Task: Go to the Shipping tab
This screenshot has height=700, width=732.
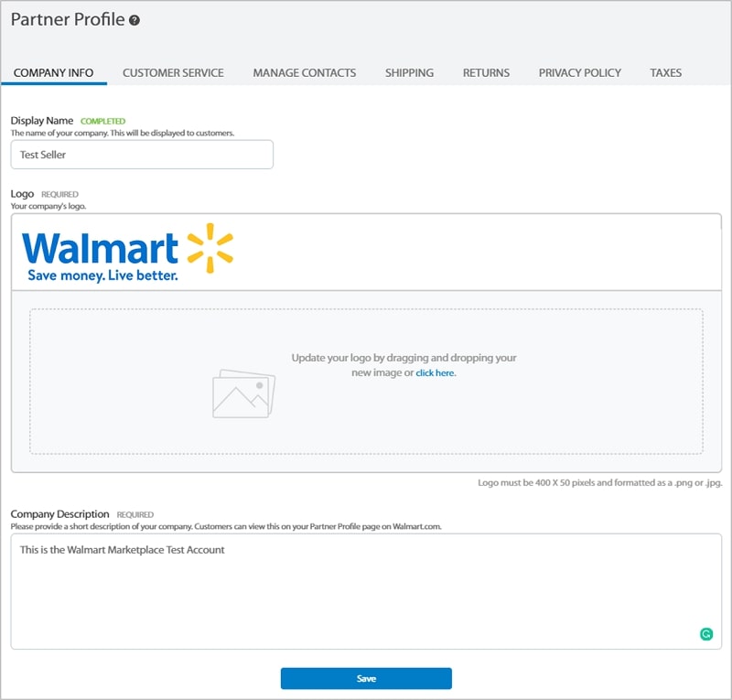Action: click(409, 72)
